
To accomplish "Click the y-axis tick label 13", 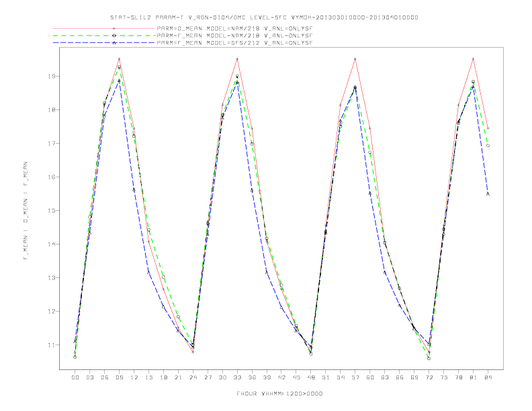I will [x=51, y=278].
